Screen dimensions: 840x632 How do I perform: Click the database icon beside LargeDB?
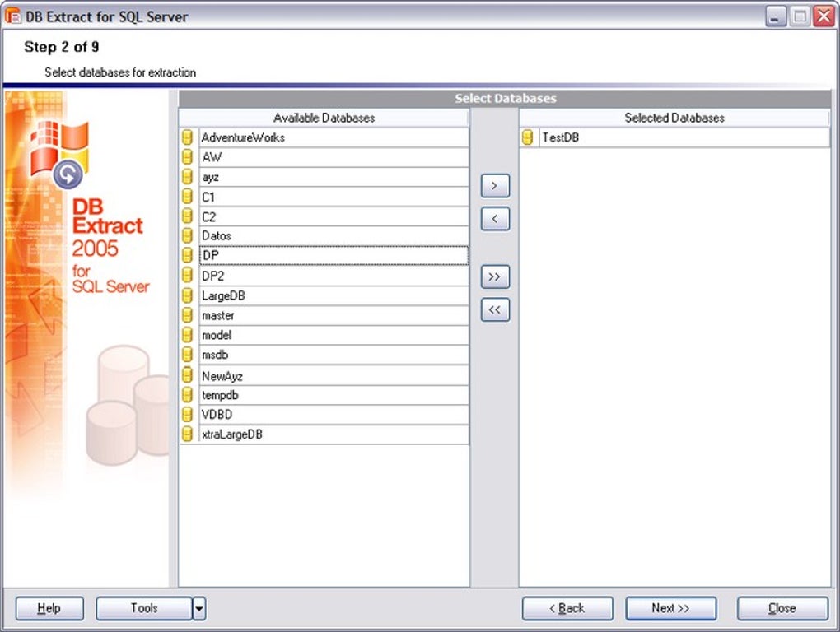187,295
